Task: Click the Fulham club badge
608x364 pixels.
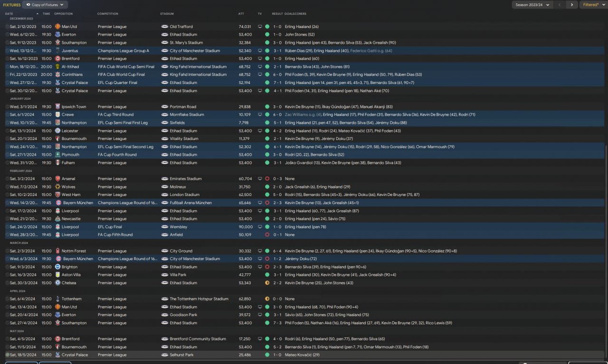Action: (57, 163)
